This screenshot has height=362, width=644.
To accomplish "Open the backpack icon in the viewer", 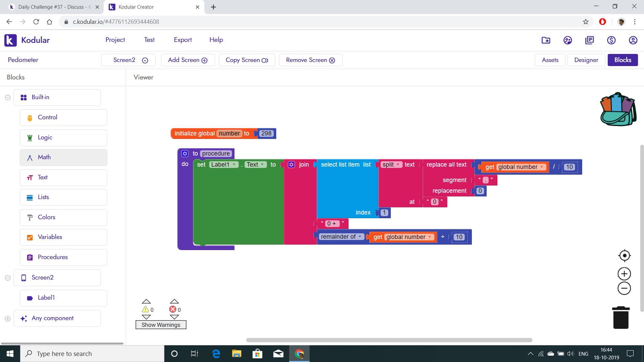I will coord(618,109).
